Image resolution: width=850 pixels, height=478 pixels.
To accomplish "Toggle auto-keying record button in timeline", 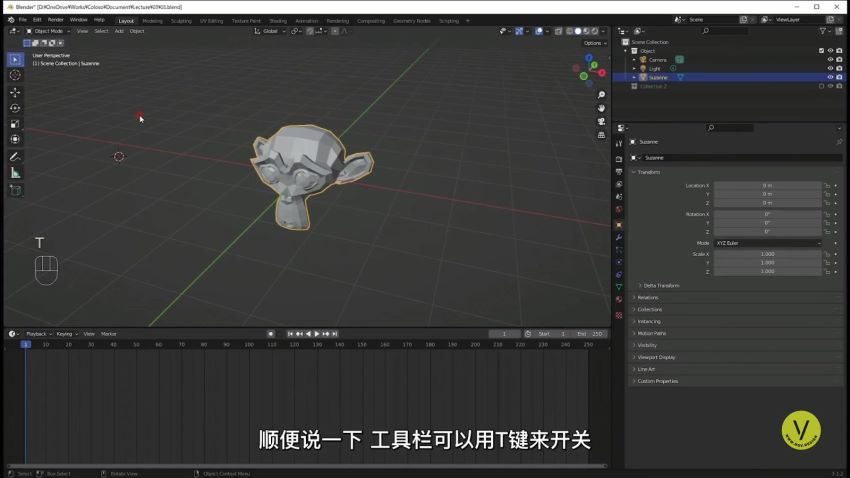I will (271, 334).
